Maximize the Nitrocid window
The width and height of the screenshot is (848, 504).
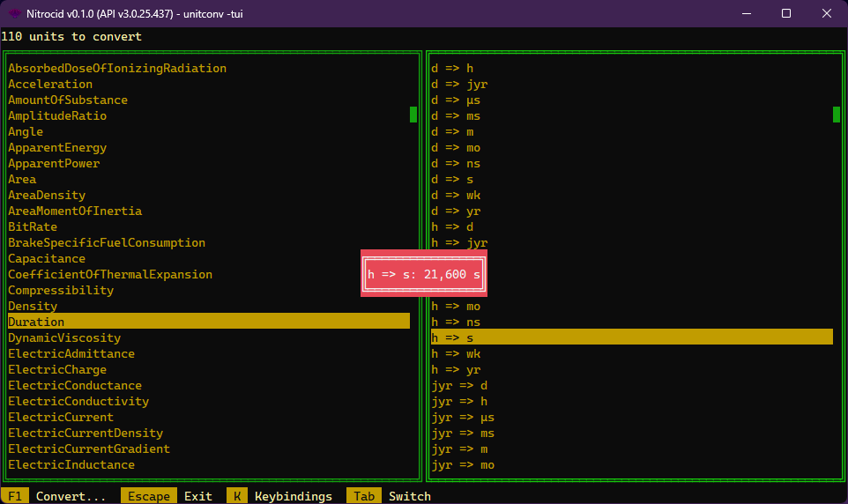tap(785, 13)
